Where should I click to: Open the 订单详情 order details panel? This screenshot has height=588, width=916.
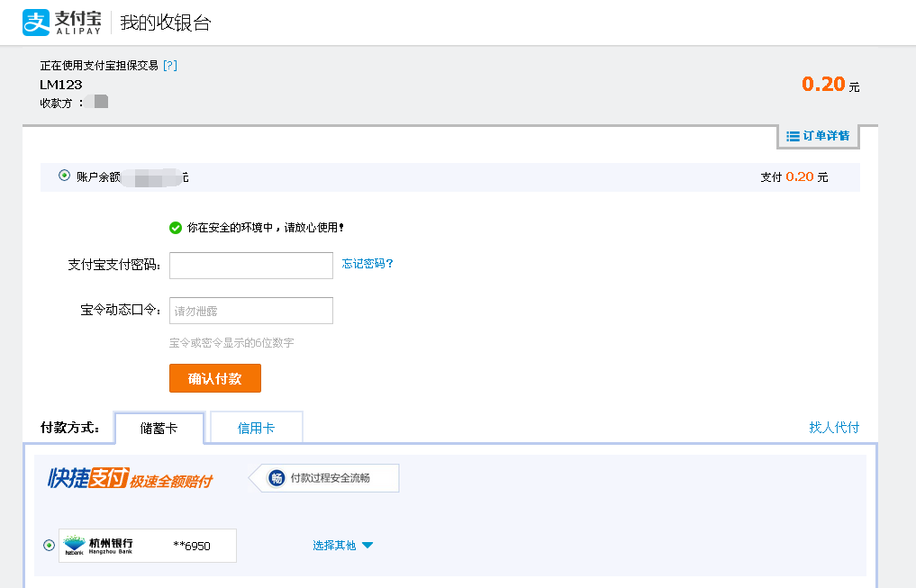[818, 136]
